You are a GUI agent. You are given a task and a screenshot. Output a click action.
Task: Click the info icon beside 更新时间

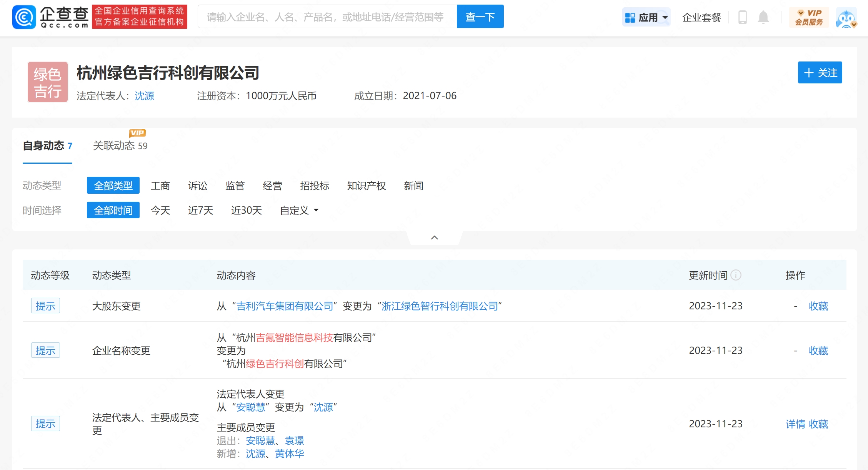coord(736,275)
